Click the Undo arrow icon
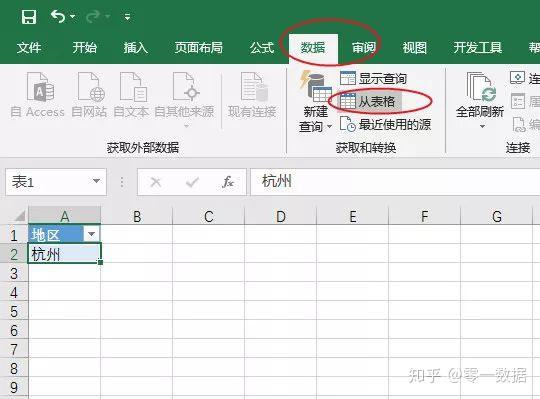Image resolution: width=540 pixels, height=399 pixels. 58,16
